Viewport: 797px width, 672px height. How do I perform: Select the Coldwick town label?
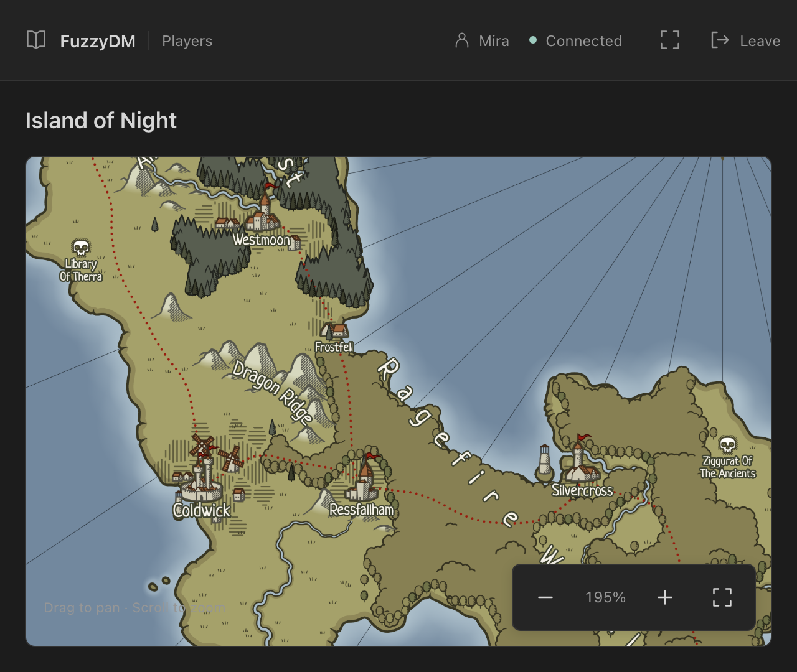pos(202,511)
